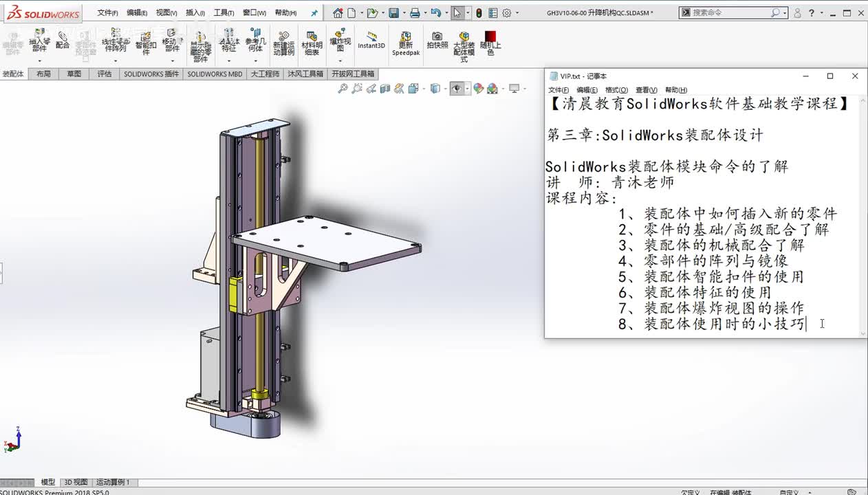Open the 文件(F) menu in SolidWorks

pyautogui.click(x=107, y=13)
